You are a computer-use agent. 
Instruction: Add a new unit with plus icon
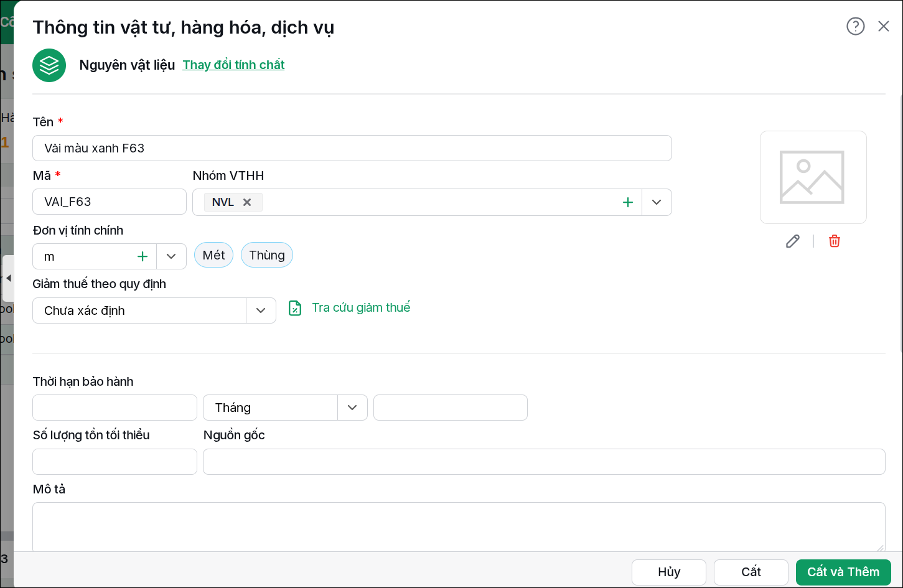coord(143,256)
